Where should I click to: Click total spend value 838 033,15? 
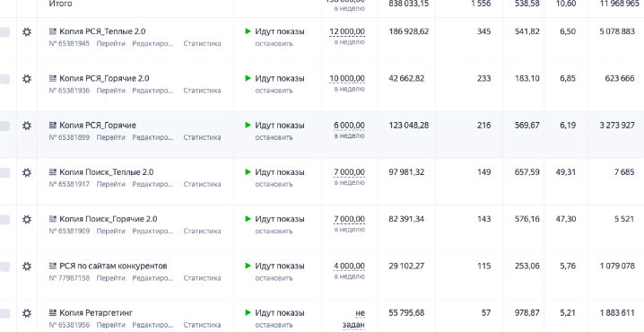pyautogui.click(x=409, y=4)
